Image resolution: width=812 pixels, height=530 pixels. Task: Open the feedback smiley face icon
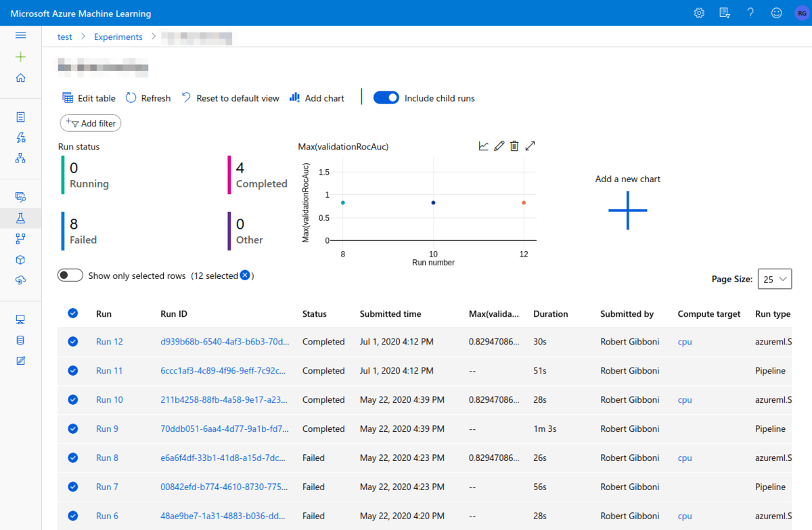tap(776, 13)
